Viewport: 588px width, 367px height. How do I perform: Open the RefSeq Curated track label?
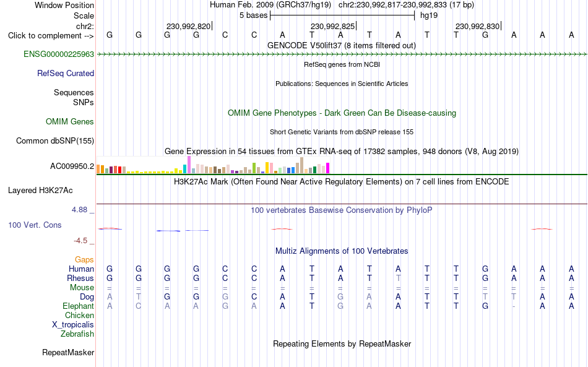[x=65, y=73]
